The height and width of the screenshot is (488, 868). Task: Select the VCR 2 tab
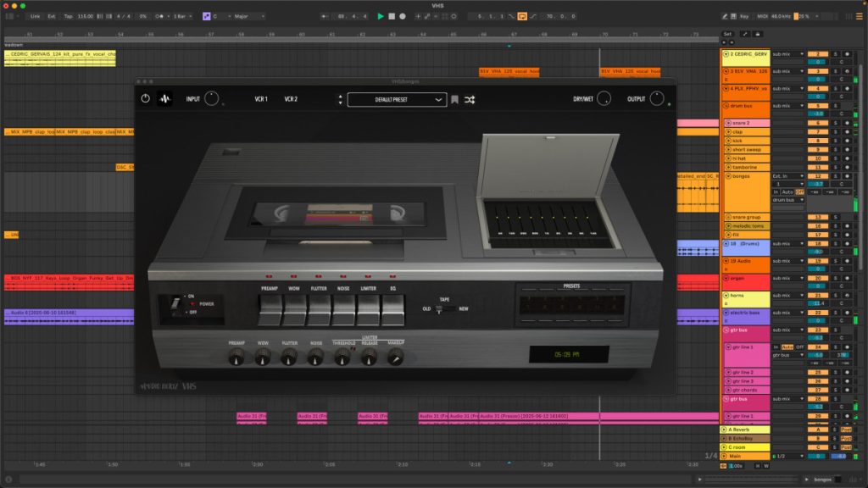(291, 99)
